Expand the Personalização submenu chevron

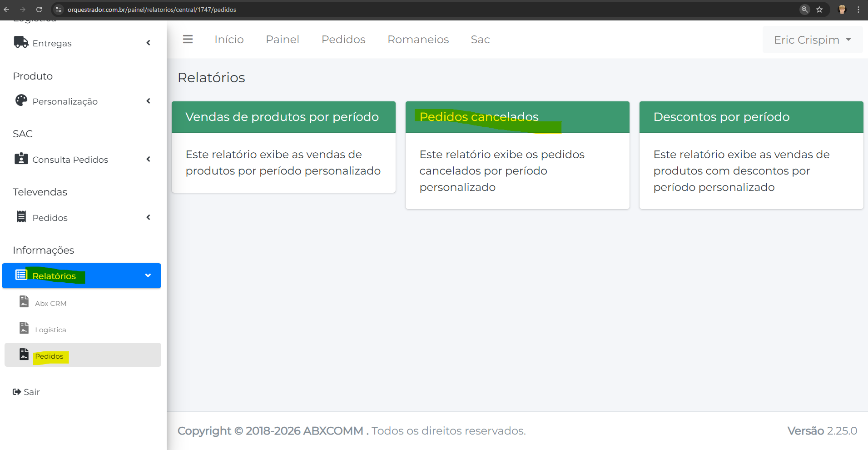click(148, 101)
